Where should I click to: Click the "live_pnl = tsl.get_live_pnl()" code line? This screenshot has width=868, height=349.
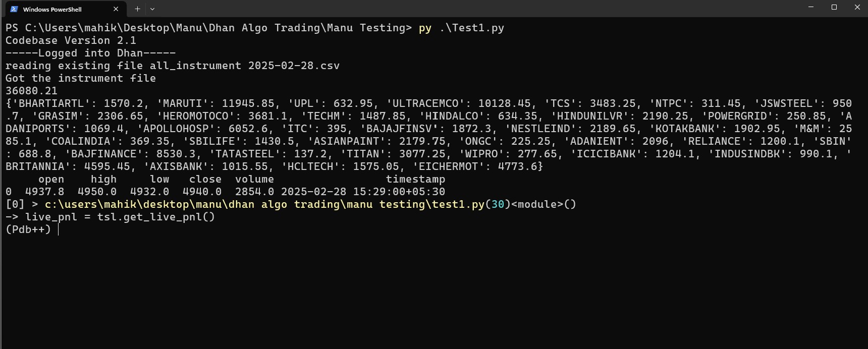[x=120, y=217]
